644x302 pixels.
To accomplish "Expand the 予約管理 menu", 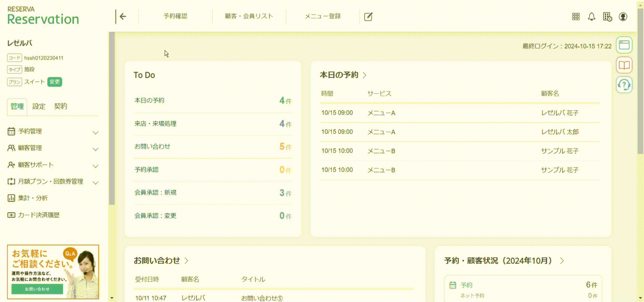I will pyautogui.click(x=53, y=131).
